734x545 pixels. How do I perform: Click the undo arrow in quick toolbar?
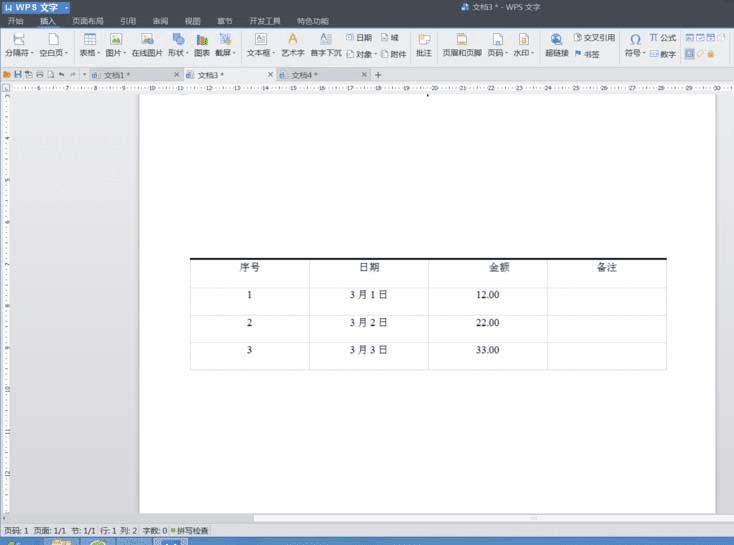click(61, 74)
